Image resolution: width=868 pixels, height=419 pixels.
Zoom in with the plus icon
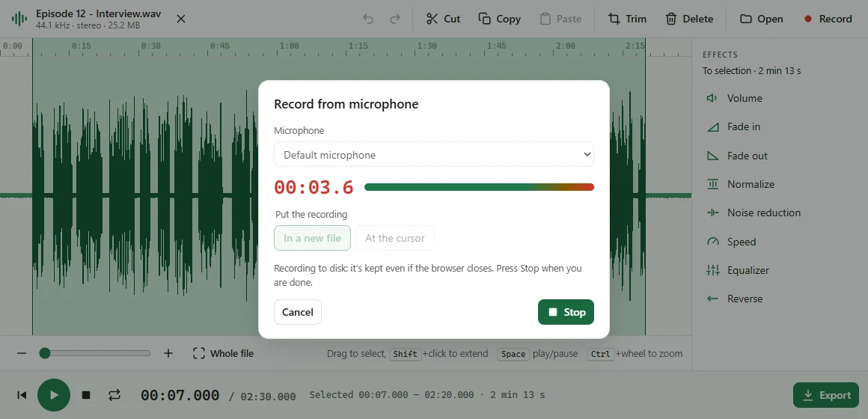[x=168, y=353]
